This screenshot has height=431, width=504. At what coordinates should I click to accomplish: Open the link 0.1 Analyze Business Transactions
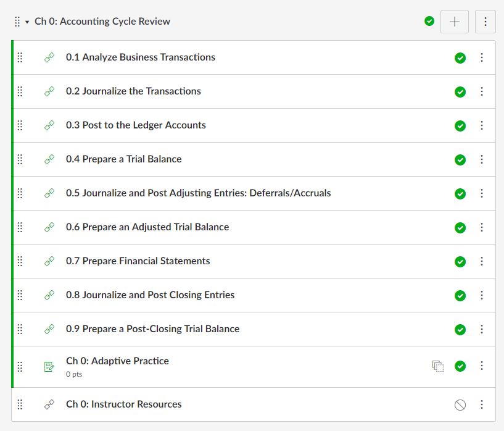coord(140,57)
